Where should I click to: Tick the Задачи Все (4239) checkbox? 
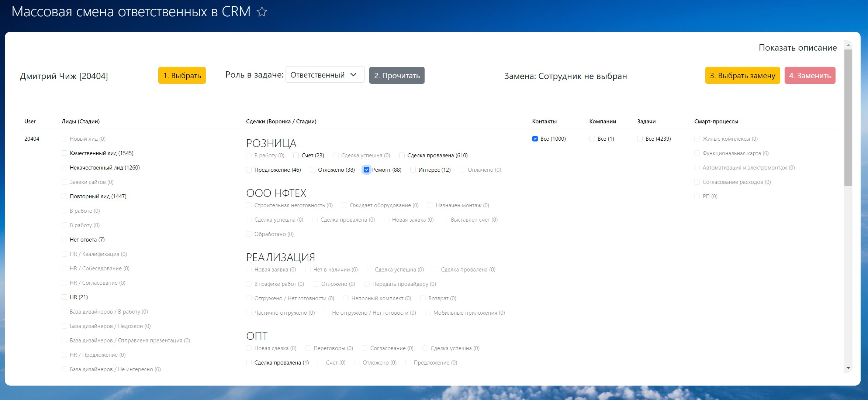pyautogui.click(x=640, y=139)
